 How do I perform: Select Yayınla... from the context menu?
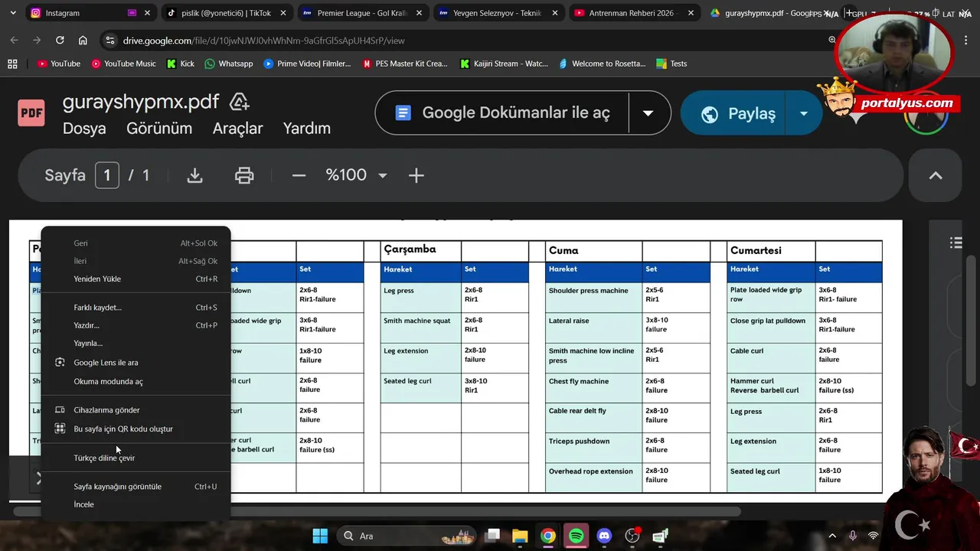pyautogui.click(x=136, y=343)
